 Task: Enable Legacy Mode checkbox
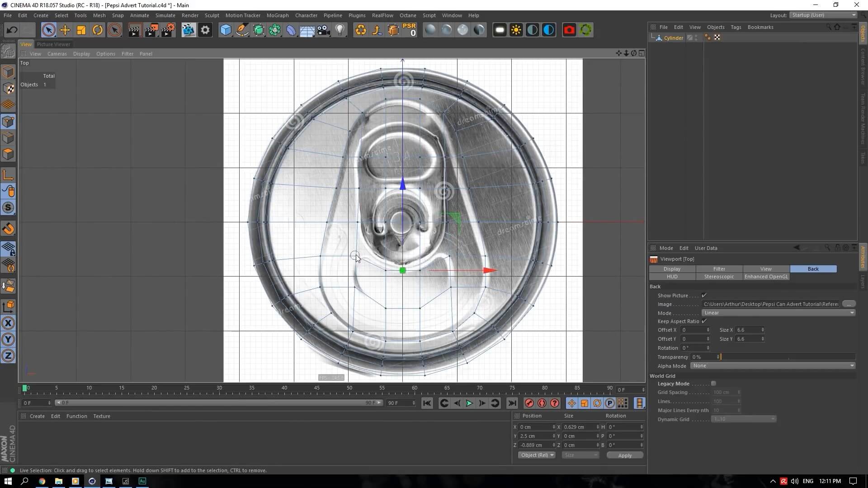point(713,384)
